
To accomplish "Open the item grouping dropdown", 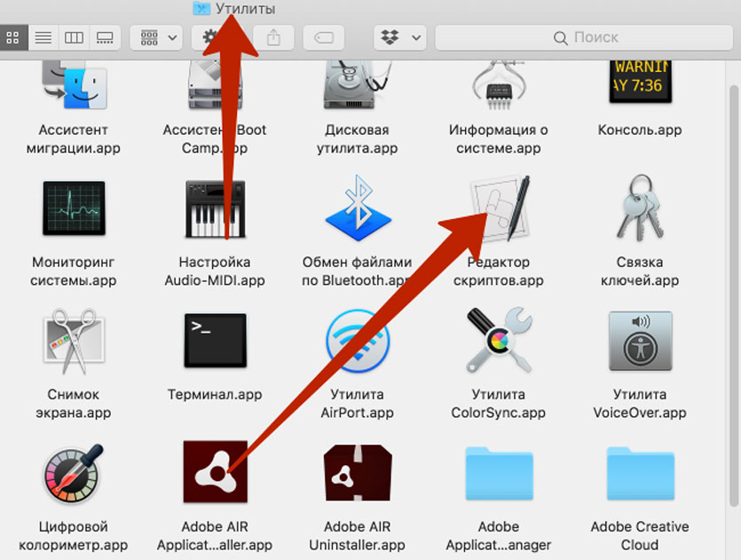I will click(x=156, y=37).
